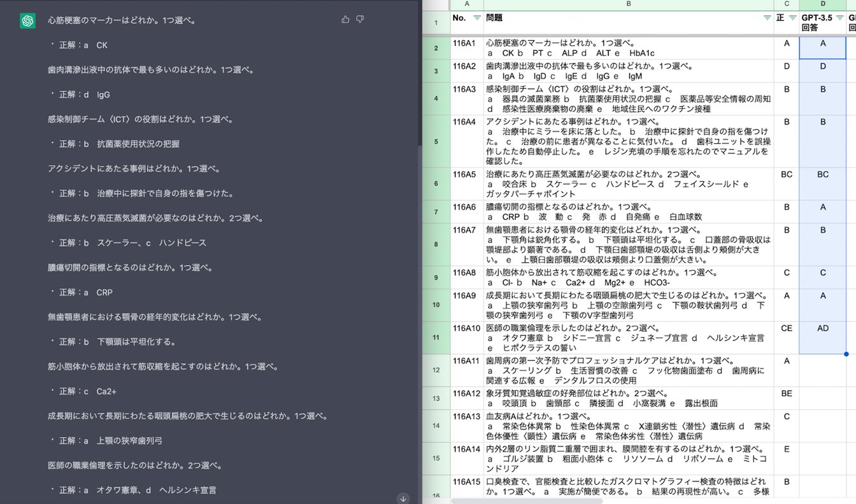Select column A by its header letter

tap(467, 4)
